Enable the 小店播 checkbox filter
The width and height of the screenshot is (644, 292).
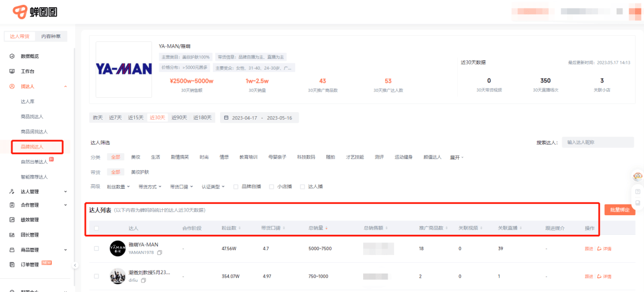pos(271,187)
